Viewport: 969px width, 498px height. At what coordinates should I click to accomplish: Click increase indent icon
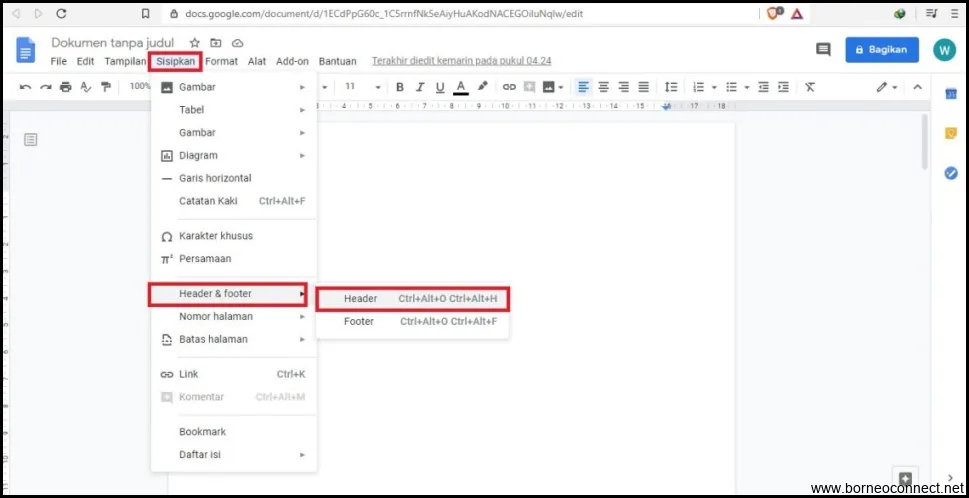tap(783, 87)
